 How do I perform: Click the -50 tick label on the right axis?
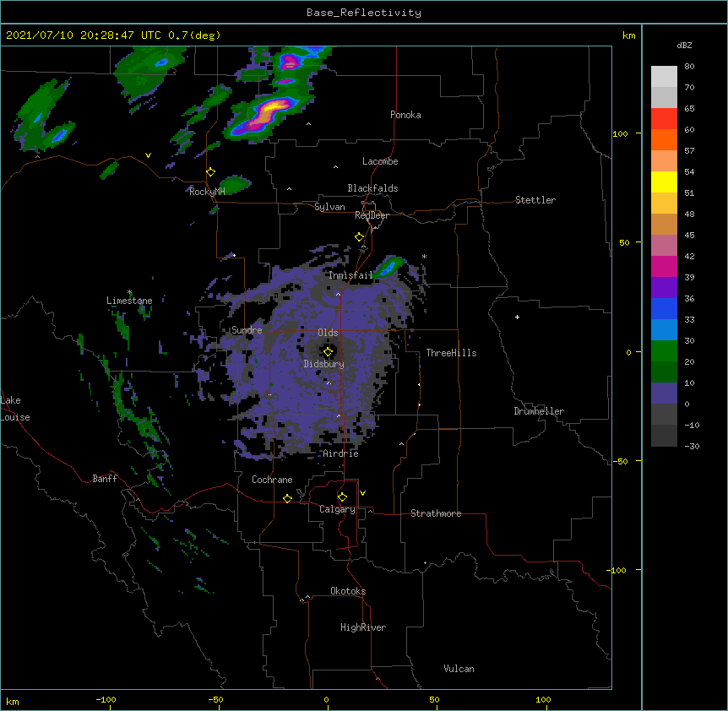pos(620,461)
